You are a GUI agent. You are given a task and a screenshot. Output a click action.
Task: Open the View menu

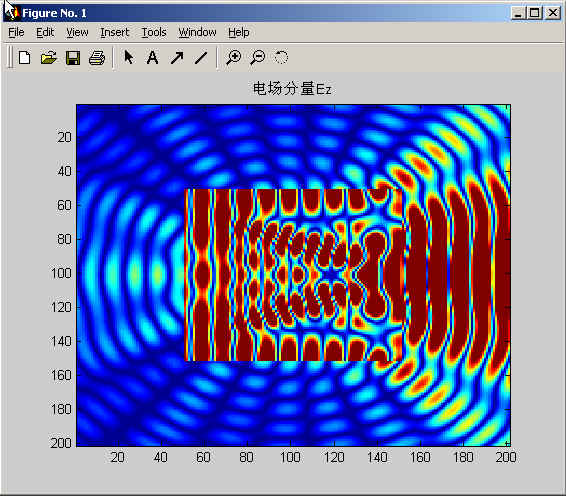pyautogui.click(x=77, y=32)
